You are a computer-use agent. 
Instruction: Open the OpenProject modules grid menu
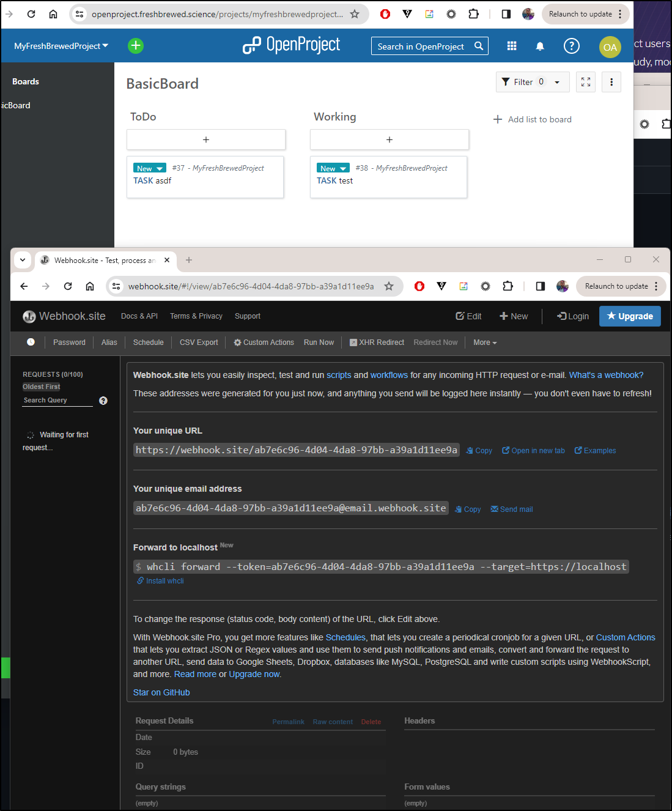click(x=512, y=46)
